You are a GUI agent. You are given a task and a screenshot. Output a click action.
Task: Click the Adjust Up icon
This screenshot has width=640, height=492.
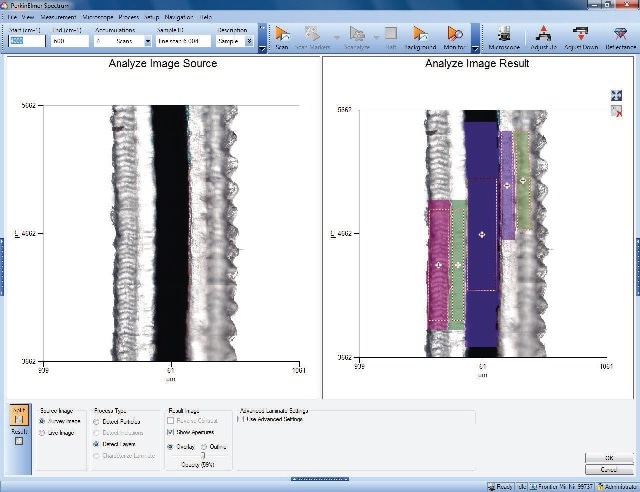coord(544,36)
